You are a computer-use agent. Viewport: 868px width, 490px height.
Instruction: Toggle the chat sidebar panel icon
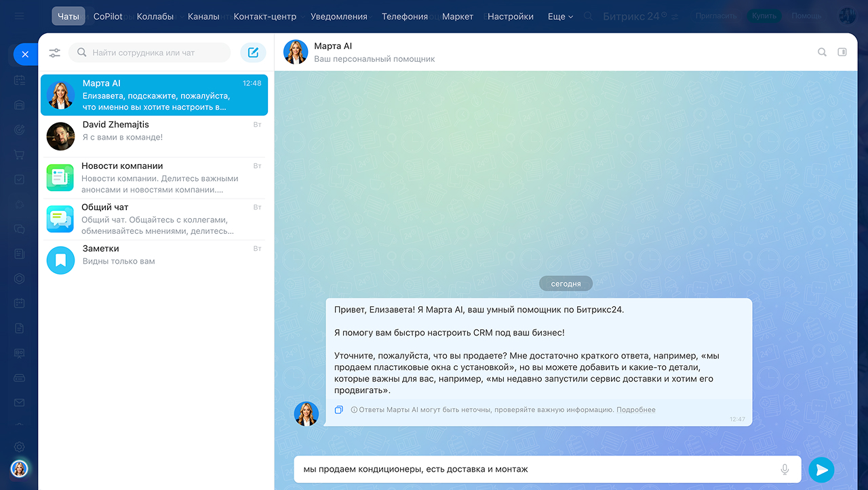tap(842, 52)
